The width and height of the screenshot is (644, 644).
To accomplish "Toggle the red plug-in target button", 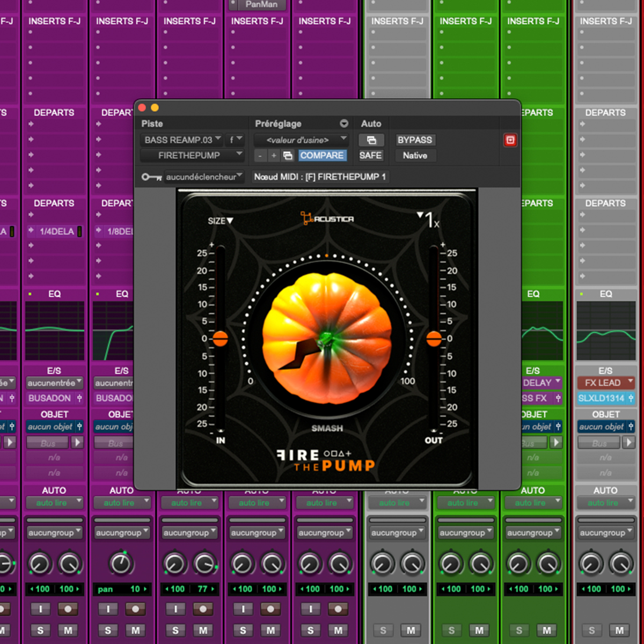I will pos(510,140).
